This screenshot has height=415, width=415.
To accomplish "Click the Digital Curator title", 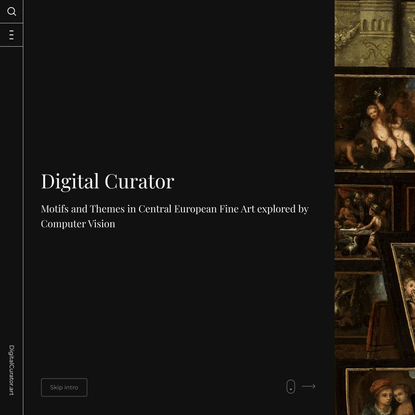I will (x=107, y=182).
